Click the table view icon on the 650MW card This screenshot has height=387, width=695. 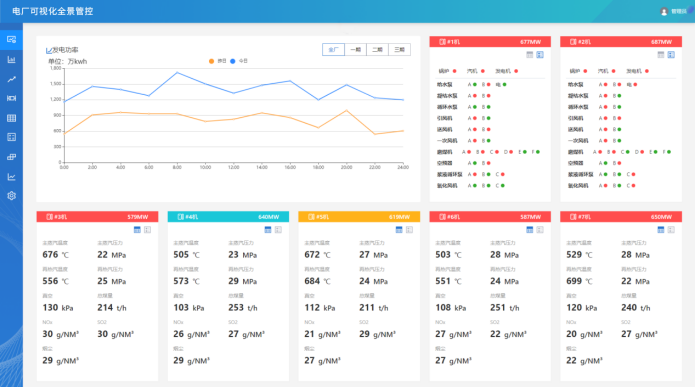point(661,230)
